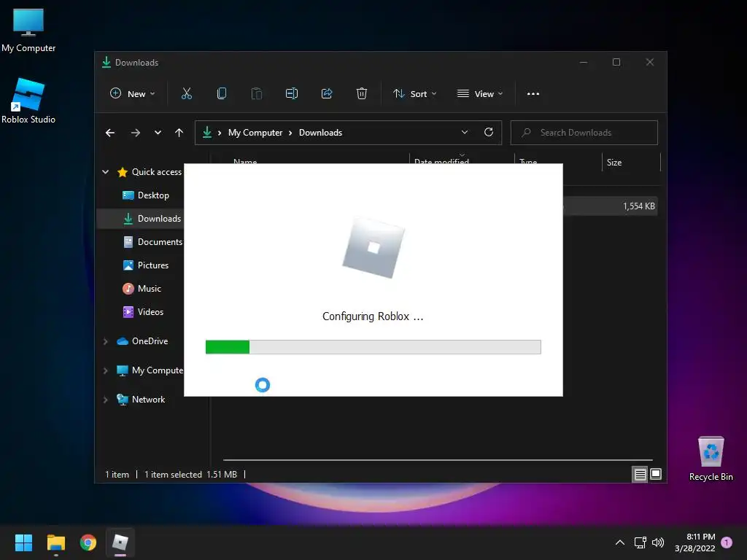Select Downloads in the sidebar
The width and height of the screenshot is (747, 560).
point(141,219)
